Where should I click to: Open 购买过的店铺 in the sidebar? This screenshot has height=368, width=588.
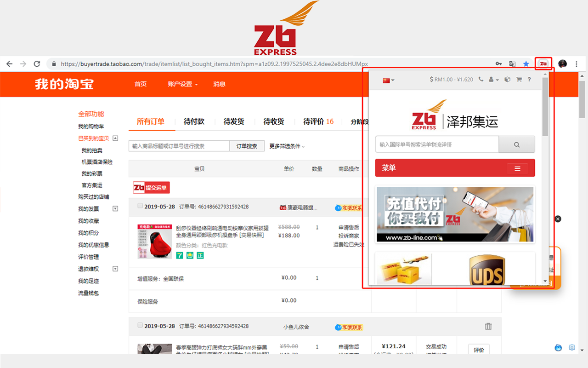[x=94, y=197]
